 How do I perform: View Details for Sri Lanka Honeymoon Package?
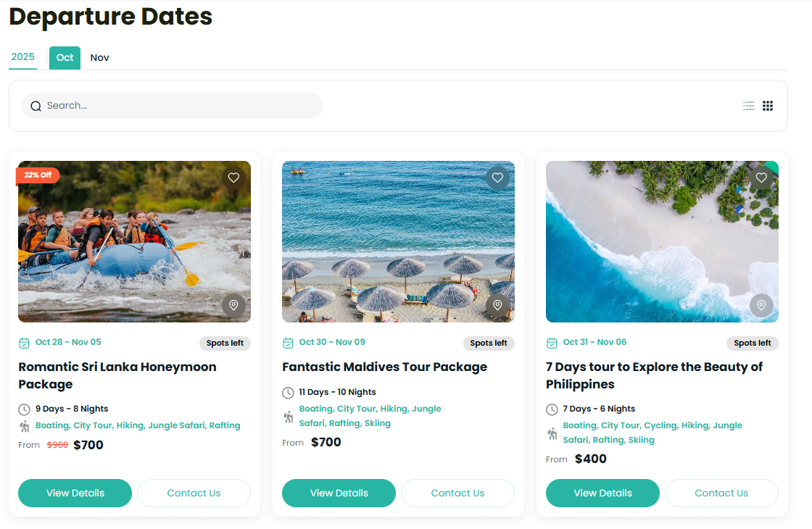(75, 493)
